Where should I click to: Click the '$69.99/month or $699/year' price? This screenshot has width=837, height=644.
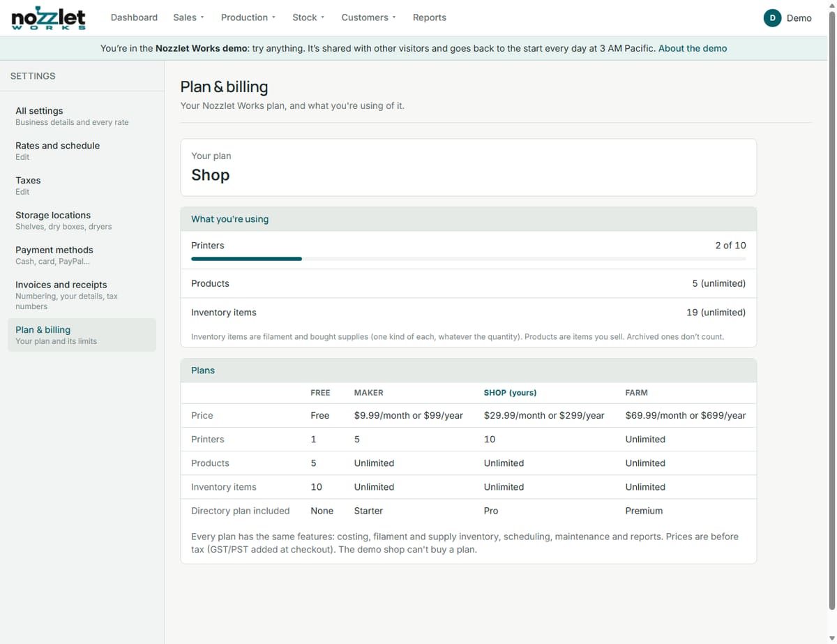(x=686, y=415)
